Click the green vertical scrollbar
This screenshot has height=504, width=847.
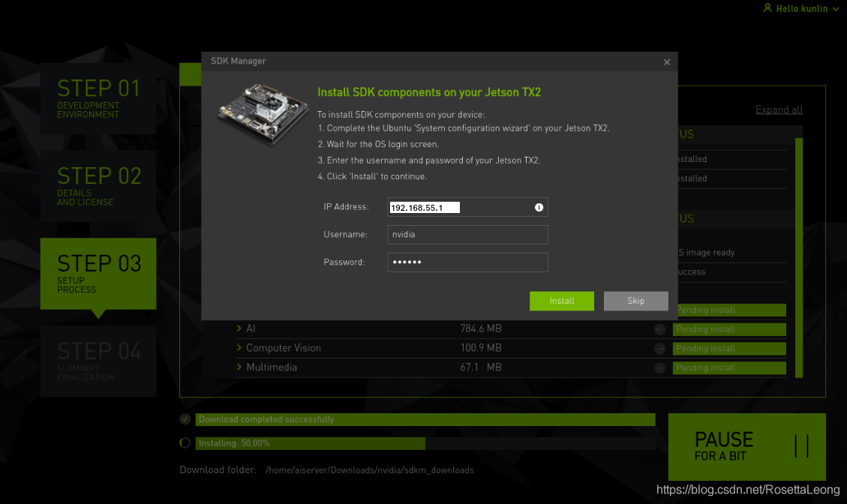click(799, 258)
